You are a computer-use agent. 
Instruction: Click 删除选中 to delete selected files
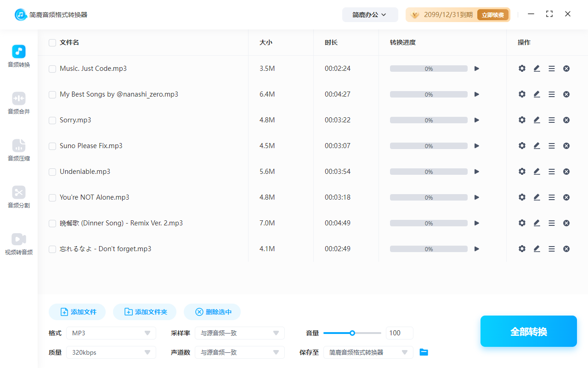[x=212, y=312]
